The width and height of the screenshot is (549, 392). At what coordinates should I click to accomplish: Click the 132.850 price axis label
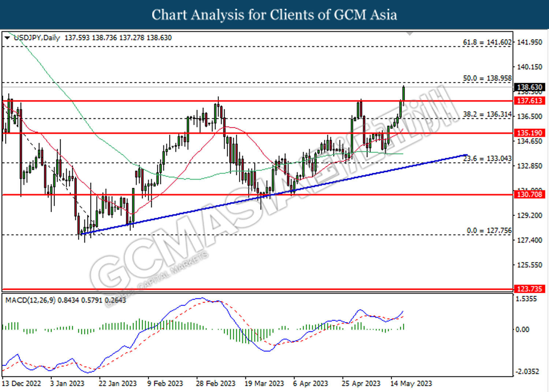tap(529, 166)
